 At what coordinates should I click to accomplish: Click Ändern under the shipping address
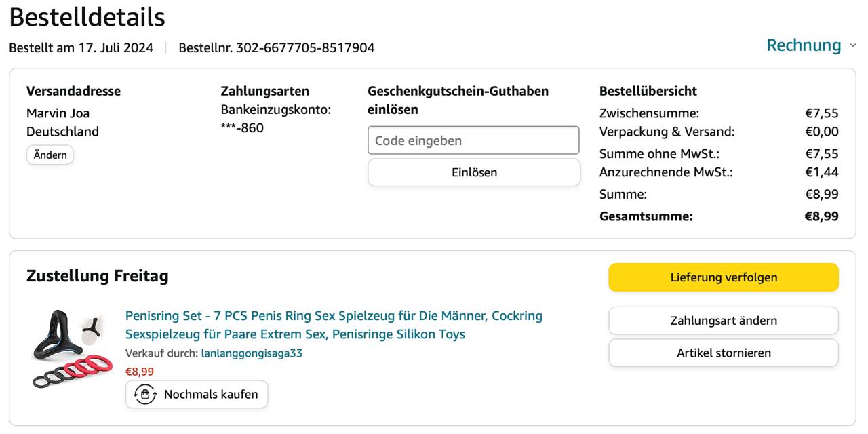coord(50,155)
